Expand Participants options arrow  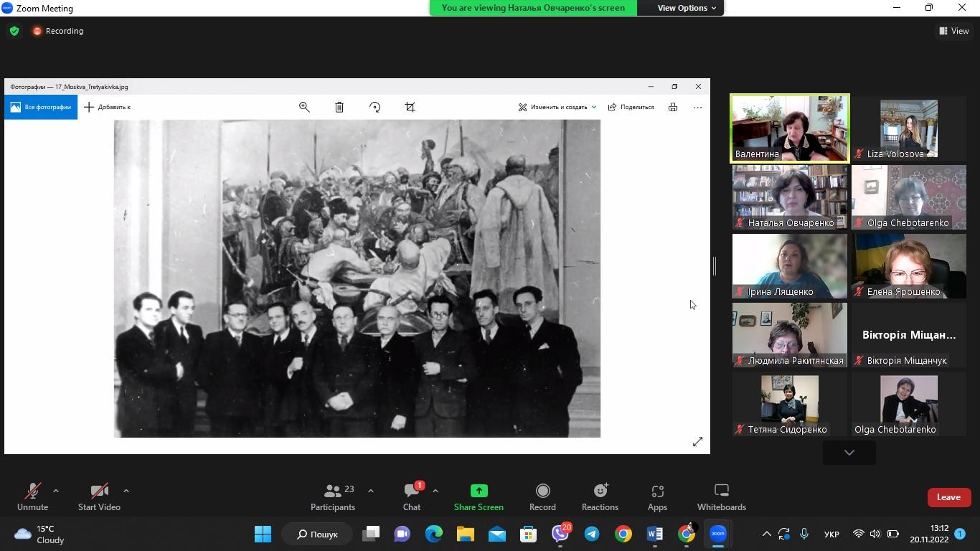tap(371, 491)
